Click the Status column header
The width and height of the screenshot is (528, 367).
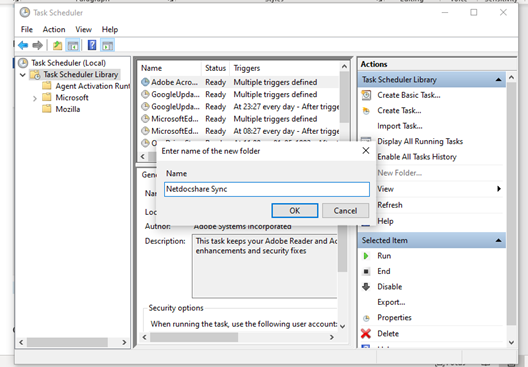(216, 68)
